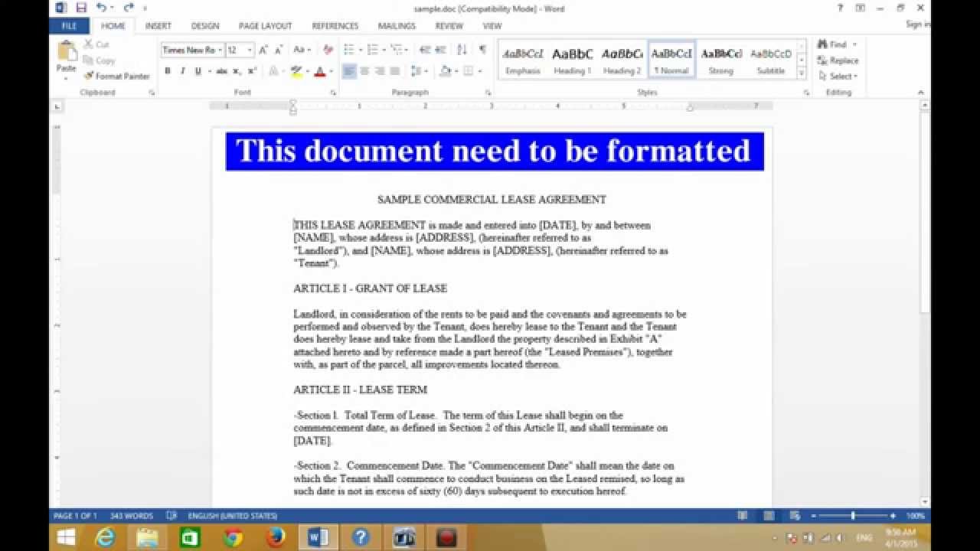Apply the Strong style

(721, 60)
